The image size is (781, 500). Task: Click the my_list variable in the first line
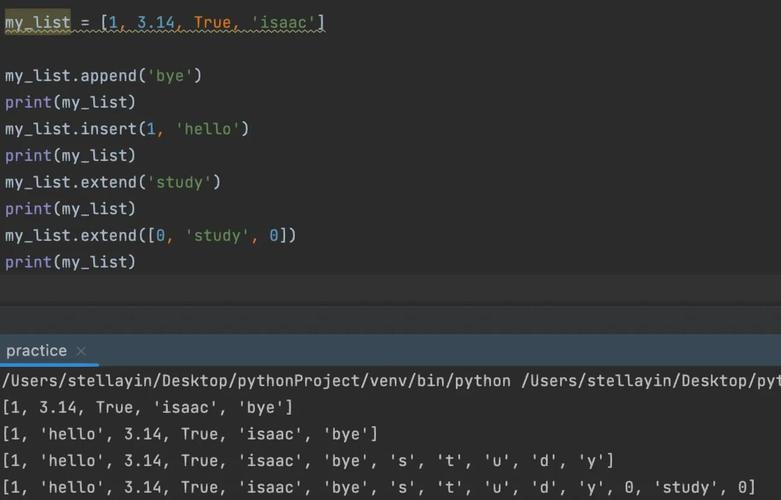point(38,22)
